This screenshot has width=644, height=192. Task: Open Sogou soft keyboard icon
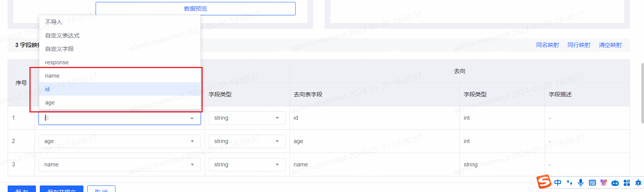tap(592, 182)
